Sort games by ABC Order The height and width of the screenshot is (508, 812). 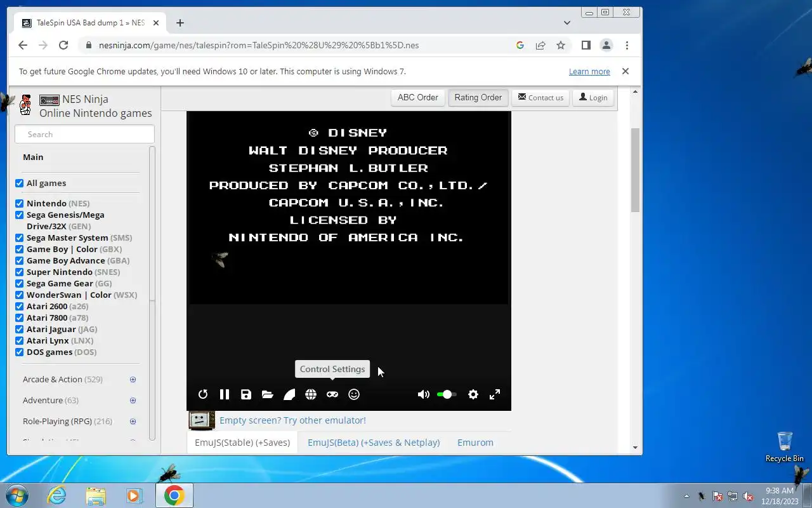pyautogui.click(x=417, y=97)
